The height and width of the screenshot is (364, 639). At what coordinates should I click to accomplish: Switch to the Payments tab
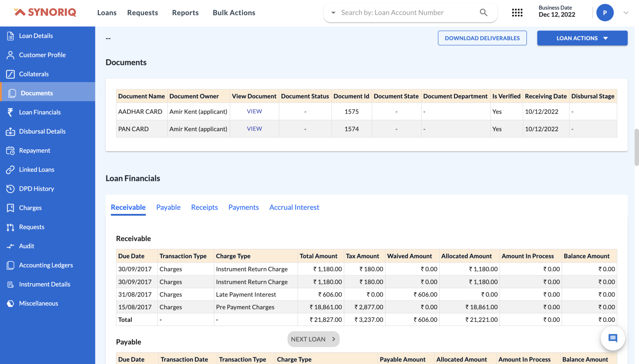[243, 207]
